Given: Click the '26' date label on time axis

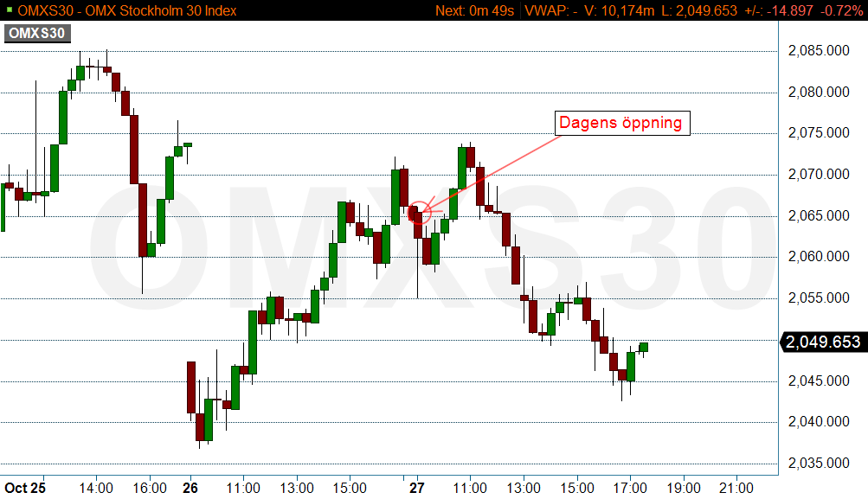Looking at the screenshot, I should 190,488.
